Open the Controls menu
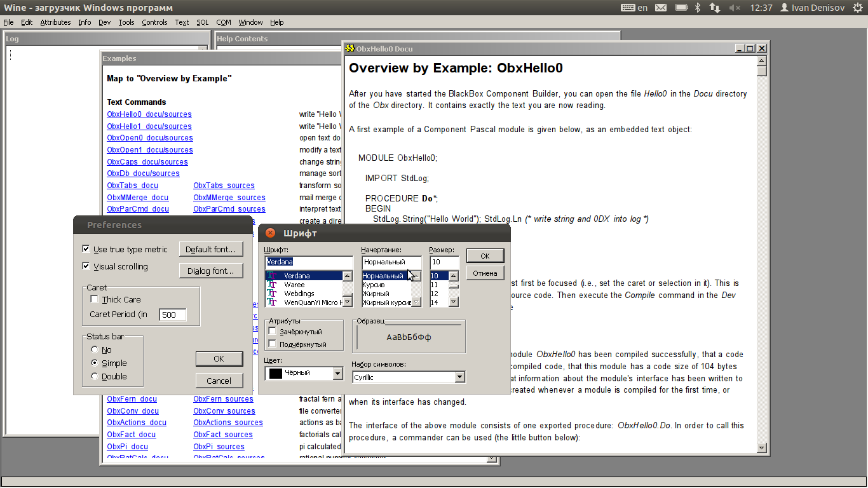 [154, 22]
